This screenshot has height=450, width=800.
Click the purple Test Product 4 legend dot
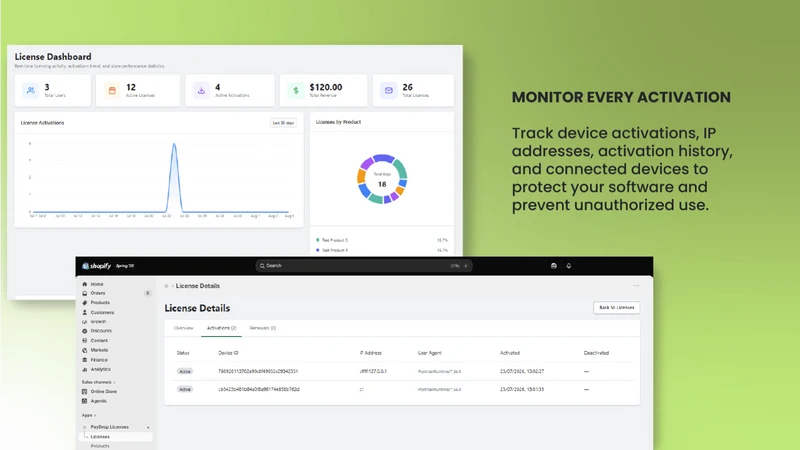pos(318,250)
